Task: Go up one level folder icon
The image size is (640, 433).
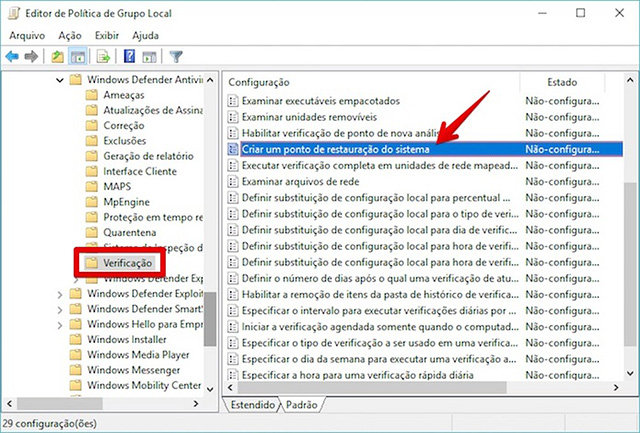Action: tap(58, 56)
